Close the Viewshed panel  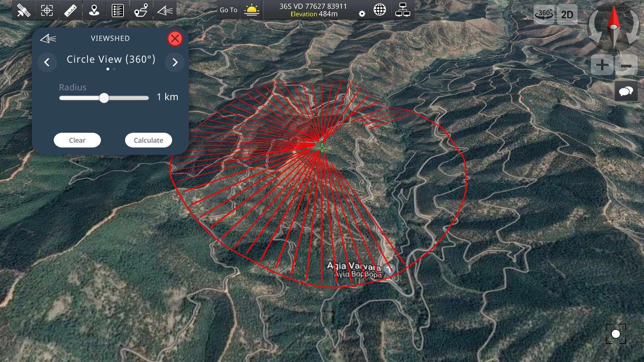coord(175,39)
